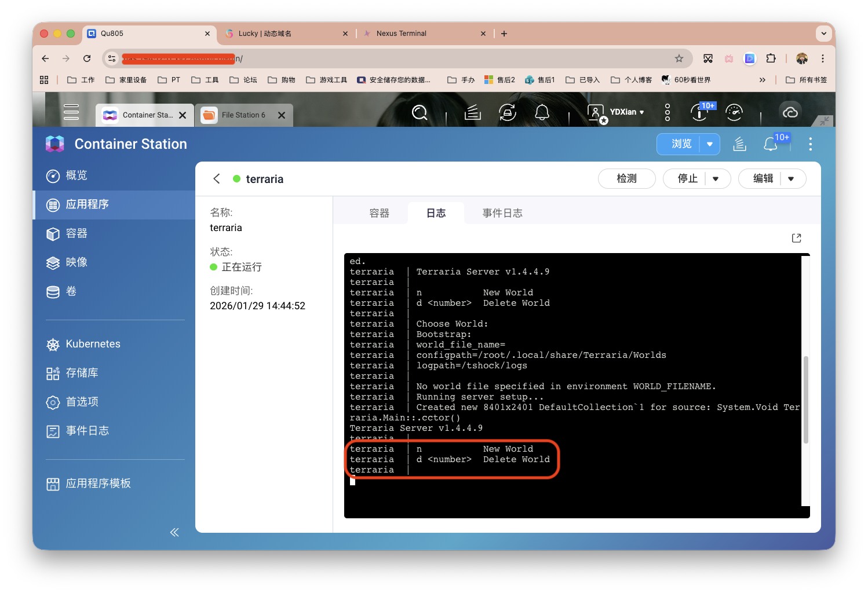Open log in external window icon
The height and width of the screenshot is (593, 868).
point(796,238)
